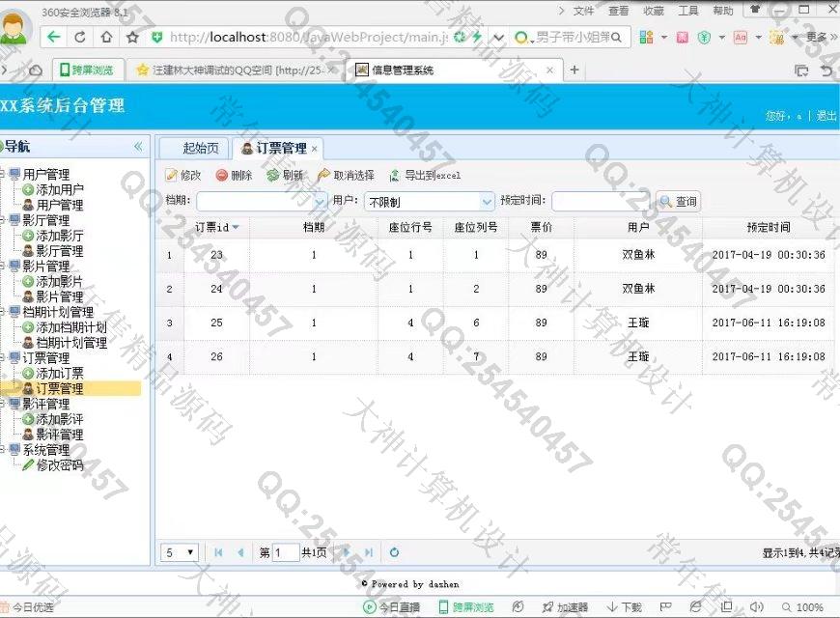Bookmark page with star icon
Viewport: 840px width, 618px height.
point(132,37)
